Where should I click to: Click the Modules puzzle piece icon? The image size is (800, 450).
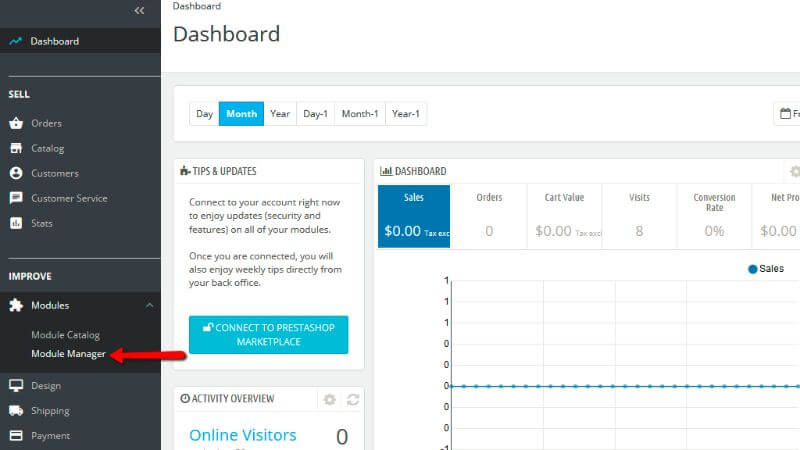click(x=16, y=305)
